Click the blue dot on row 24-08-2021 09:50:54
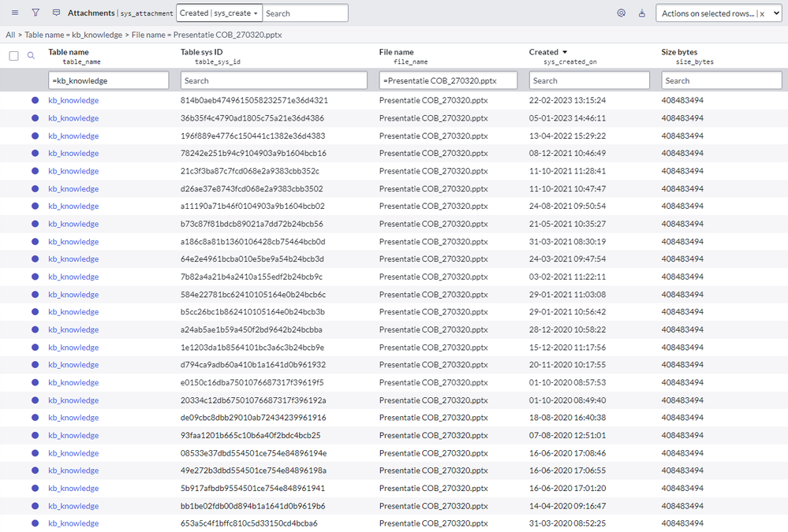 [35, 206]
